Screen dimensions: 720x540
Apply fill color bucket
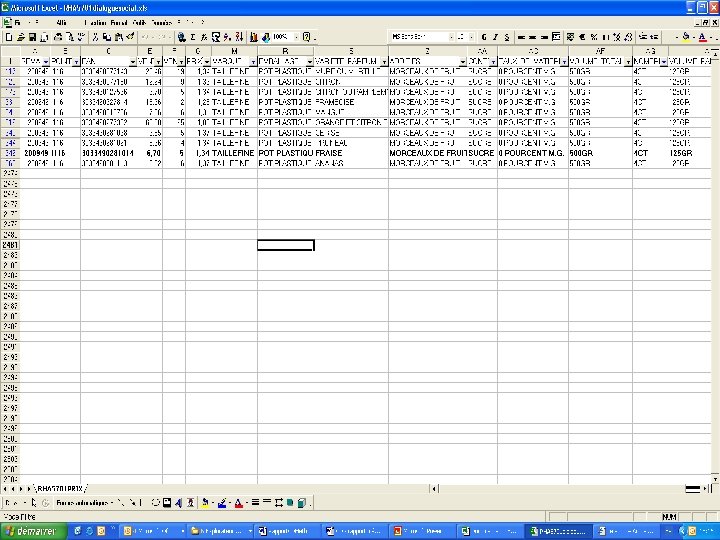point(686,37)
